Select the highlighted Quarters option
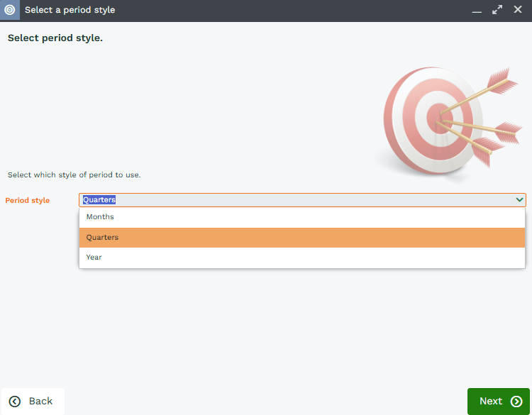The width and height of the screenshot is (532, 415). tap(102, 238)
